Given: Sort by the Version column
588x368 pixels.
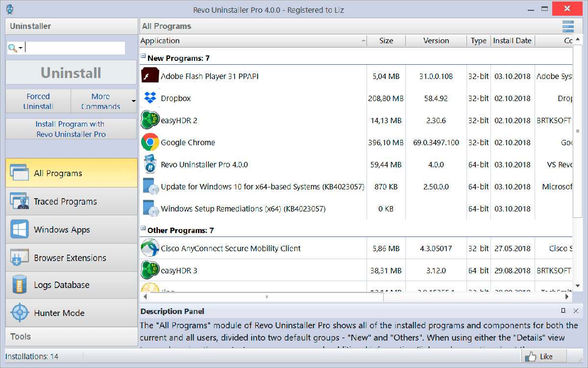Looking at the screenshot, I should (x=436, y=41).
